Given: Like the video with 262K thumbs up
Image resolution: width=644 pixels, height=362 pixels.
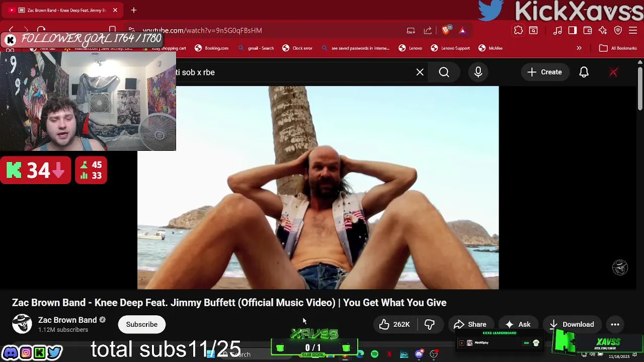Looking at the screenshot, I should coord(395,324).
